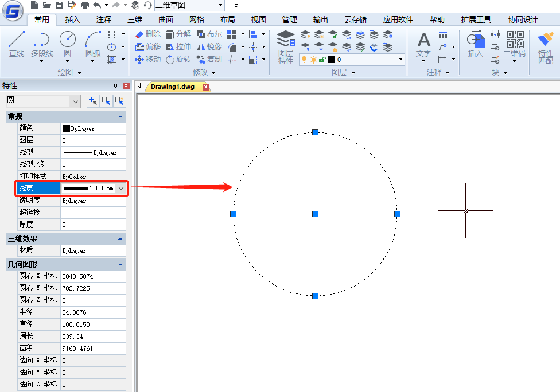Switch to the 扩展工具 ribbon tab

click(476, 19)
